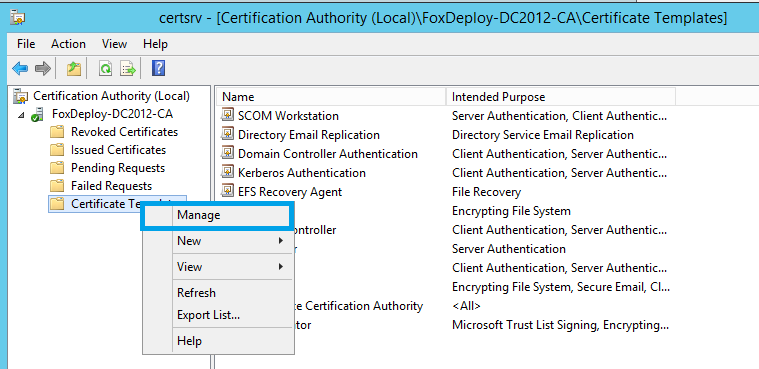Image resolution: width=759 pixels, height=369 pixels.
Task: Click the File Recovery purpose cell
Action: click(486, 192)
